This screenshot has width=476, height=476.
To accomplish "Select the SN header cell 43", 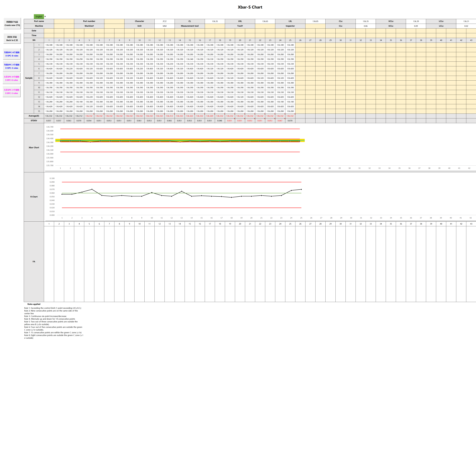I will (x=471, y=40).
